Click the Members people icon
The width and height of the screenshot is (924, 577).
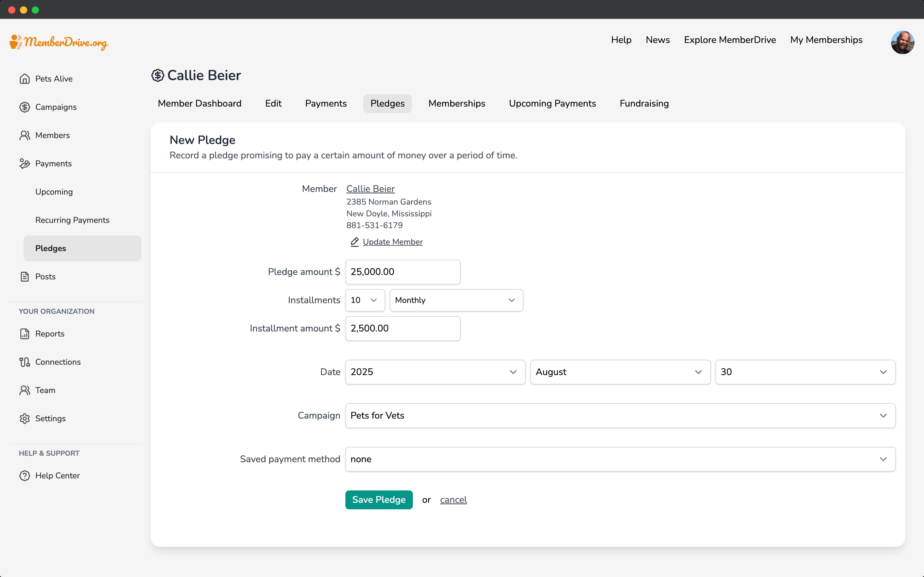(25, 135)
